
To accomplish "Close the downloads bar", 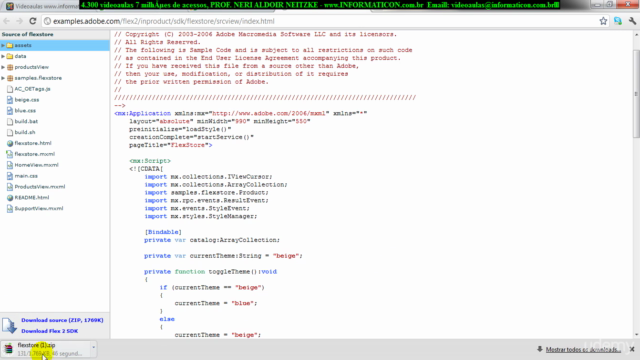I will [632, 349].
